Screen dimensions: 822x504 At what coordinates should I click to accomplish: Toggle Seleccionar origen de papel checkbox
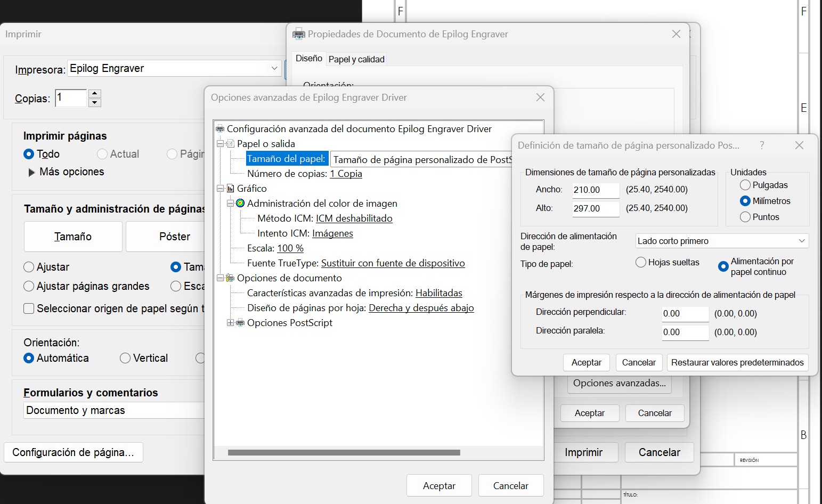tap(29, 308)
